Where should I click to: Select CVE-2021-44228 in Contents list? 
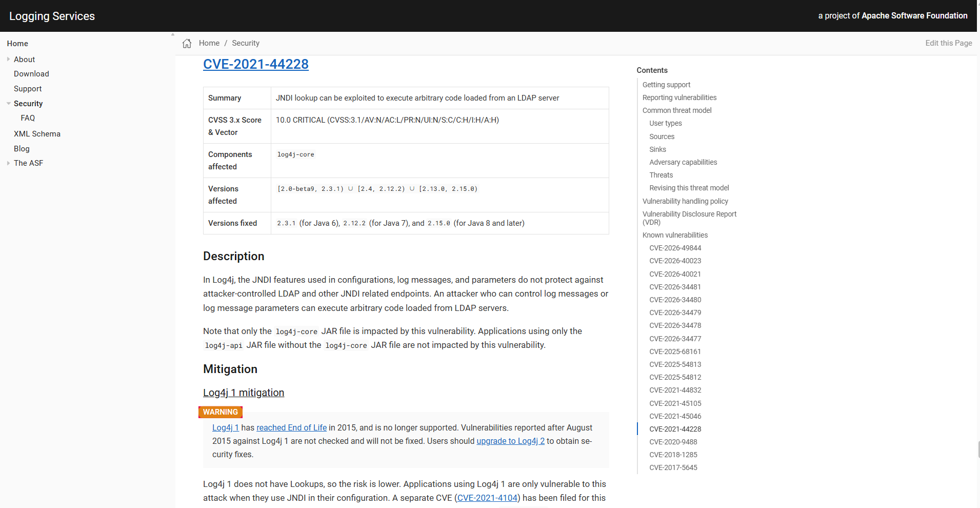[x=675, y=429]
